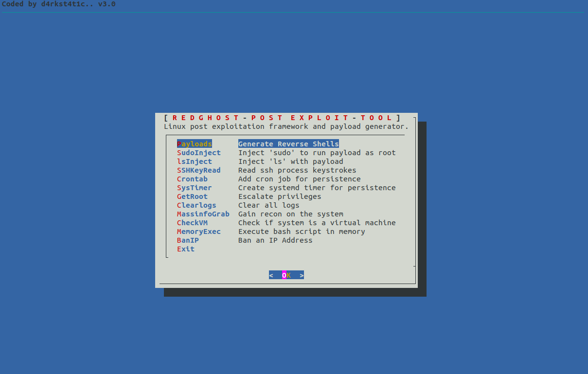The width and height of the screenshot is (588, 374).
Task: Click 'Inject 'sudo' to run payload as root'
Action: click(317, 153)
